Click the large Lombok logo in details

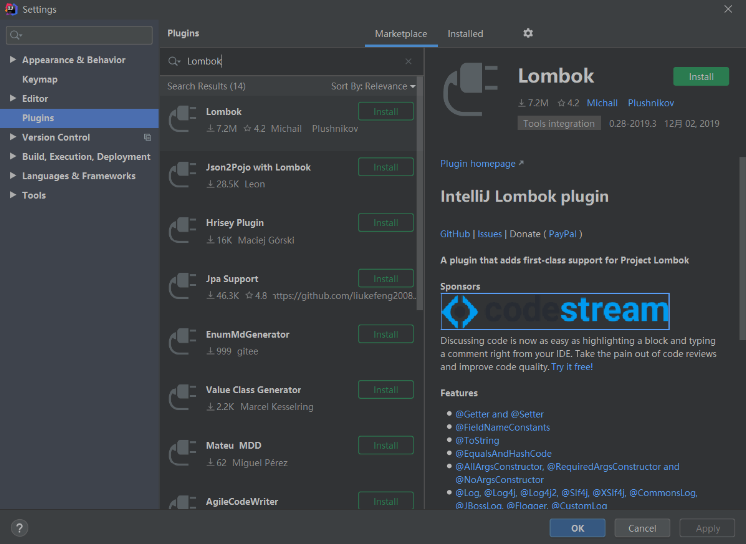click(x=472, y=96)
